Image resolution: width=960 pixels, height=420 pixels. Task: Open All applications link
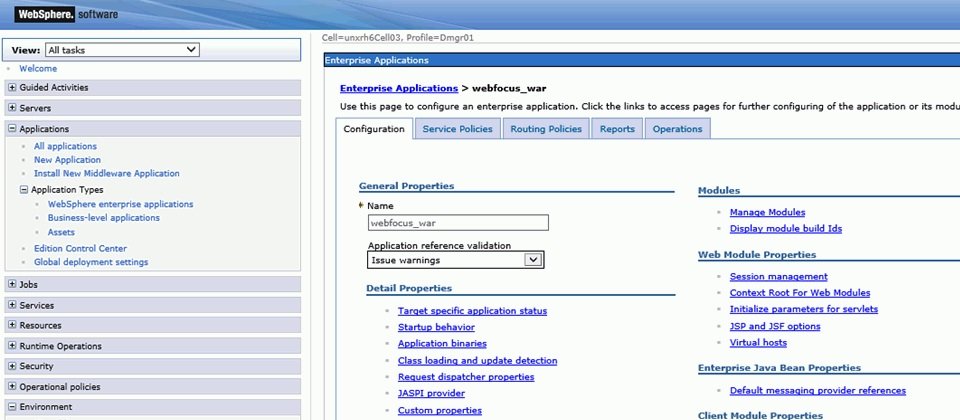tap(66, 146)
